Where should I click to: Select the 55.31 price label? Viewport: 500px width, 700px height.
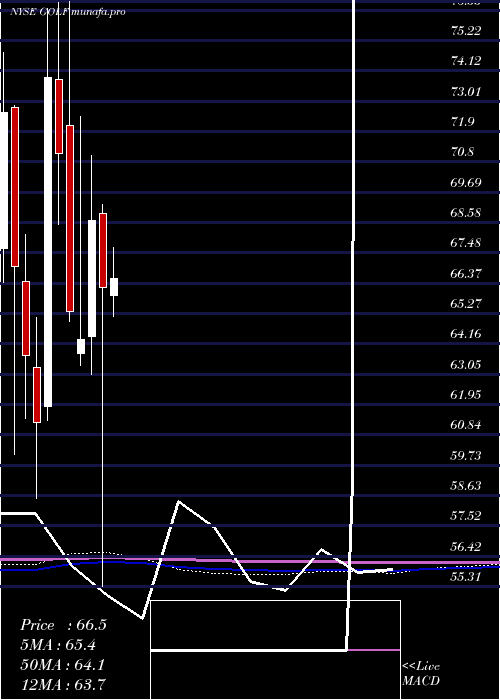[x=467, y=577]
